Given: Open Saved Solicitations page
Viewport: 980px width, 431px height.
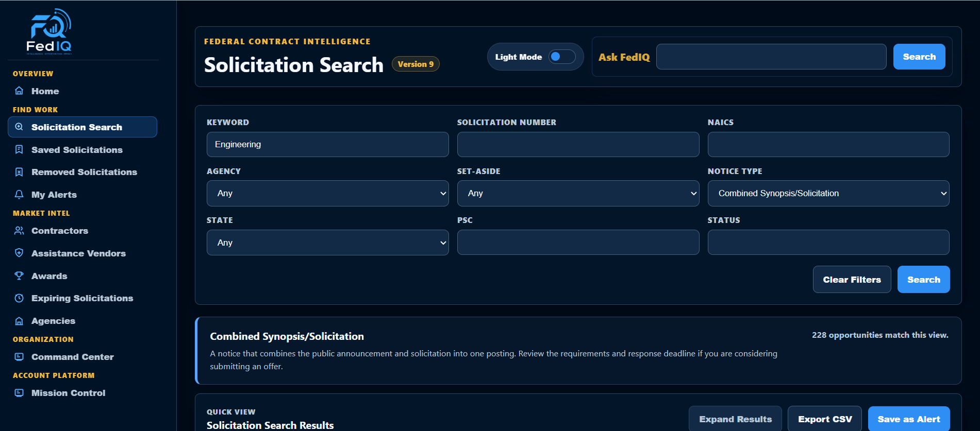Looking at the screenshot, I should [x=82, y=150].
